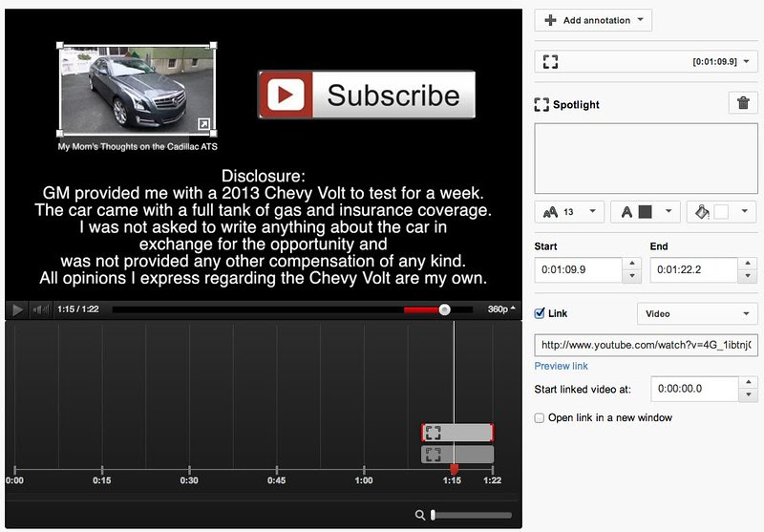764x532 pixels.
Task: Click the End time field
Action: tap(693, 269)
